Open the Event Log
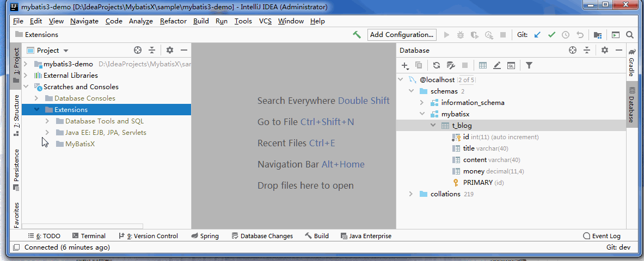Screen dimensions: 644x261 (602, 236)
